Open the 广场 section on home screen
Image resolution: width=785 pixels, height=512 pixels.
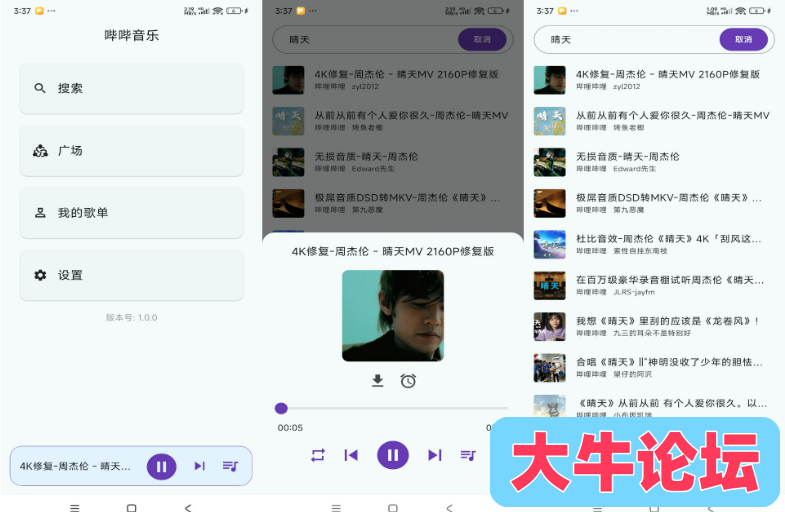pos(132,151)
